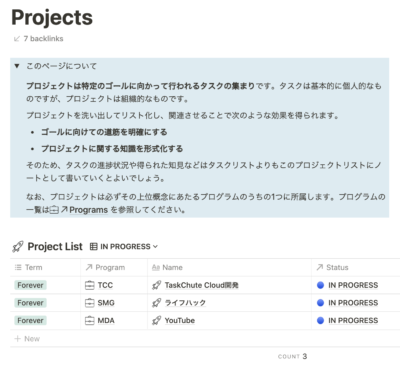Viewport: 400px width, 374px height.
Task: Click the briefcase icon next to TCC
Action: (90, 285)
